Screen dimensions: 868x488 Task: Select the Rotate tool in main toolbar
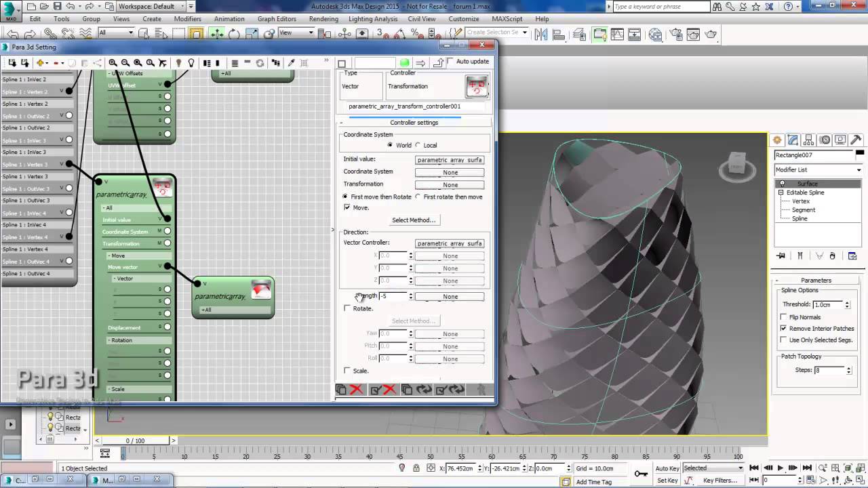pos(234,33)
